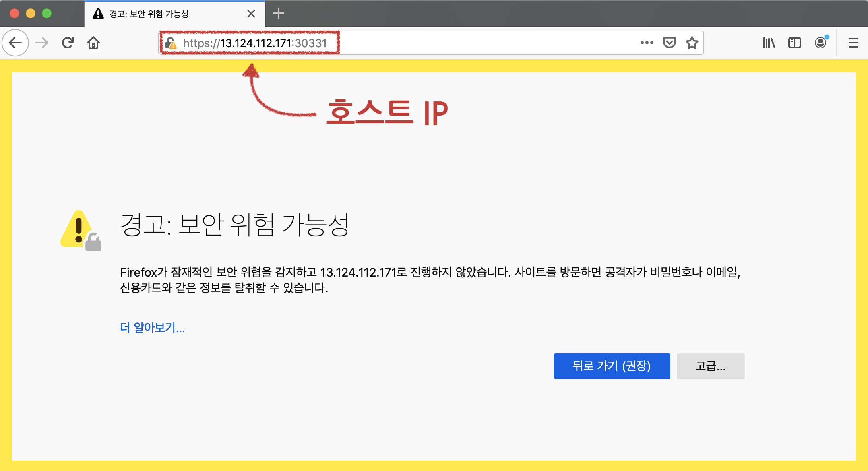Screen dimensions: 868x471
Task: Reload the current page
Action: click(68, 43)
